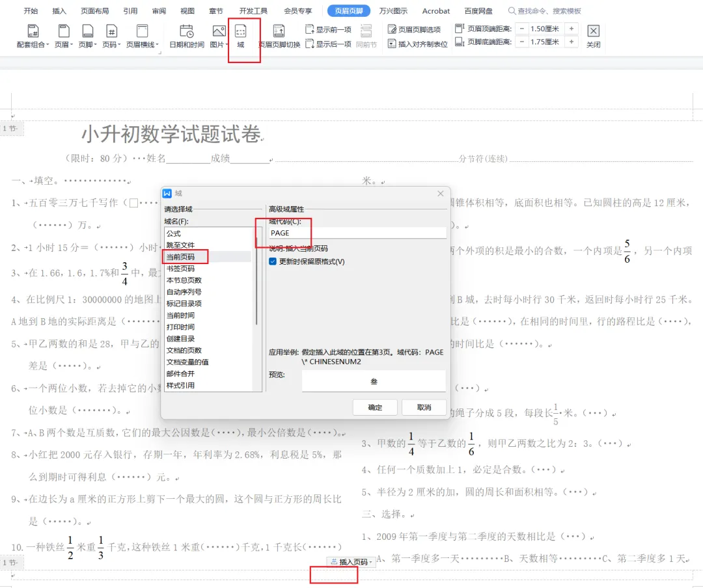Open the Acrobat tab

point(435,11)
